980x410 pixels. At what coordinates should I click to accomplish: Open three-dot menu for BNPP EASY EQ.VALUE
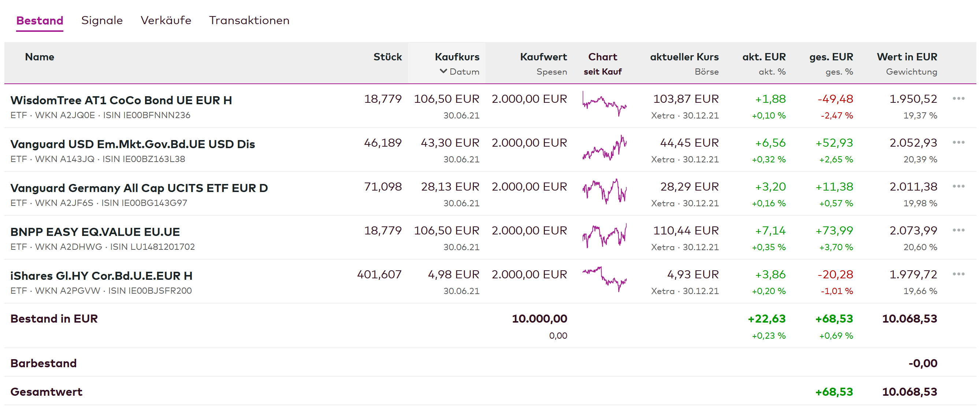tap(958, 230)
